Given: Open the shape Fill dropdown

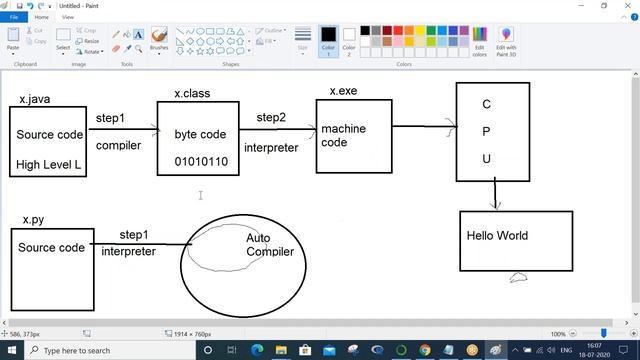Looking at the screenshot, I should (x=266, y=41).
